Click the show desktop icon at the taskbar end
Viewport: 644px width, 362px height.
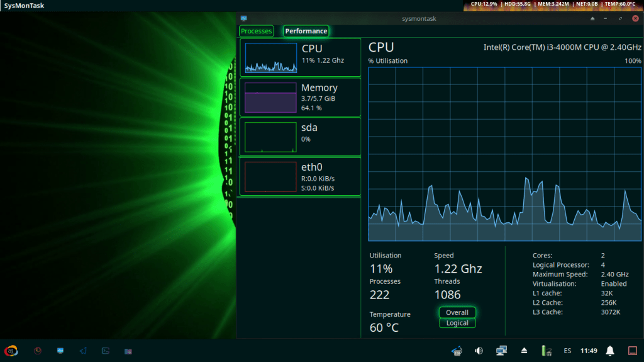click(633, 351)
